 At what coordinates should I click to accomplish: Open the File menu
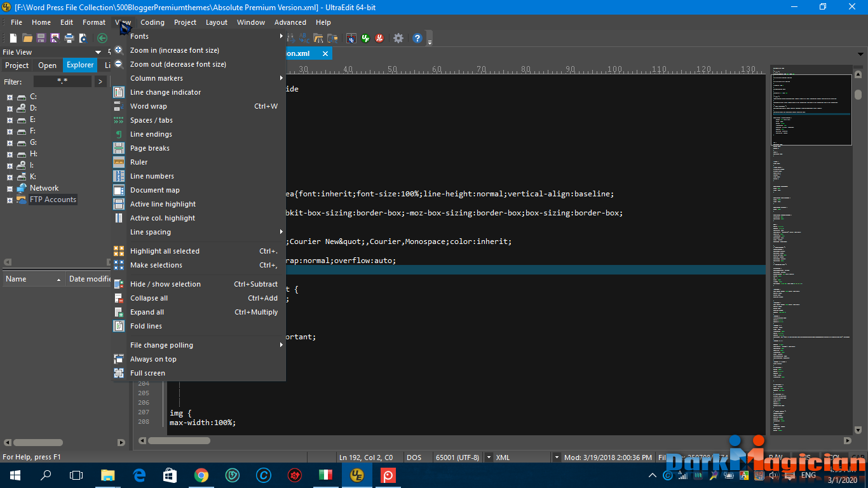(x=17, y=22)
